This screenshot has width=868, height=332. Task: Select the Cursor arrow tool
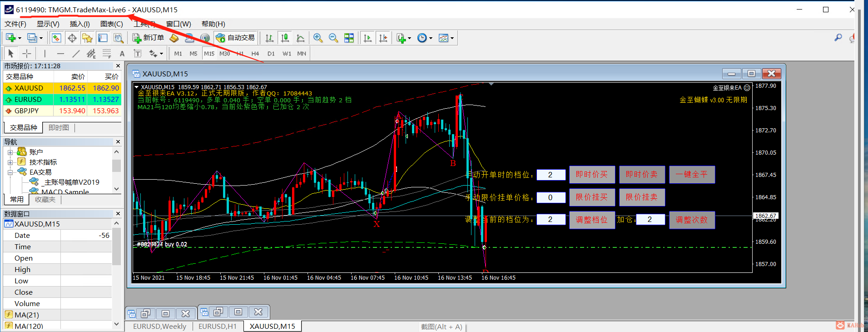(x=11, y=54)
